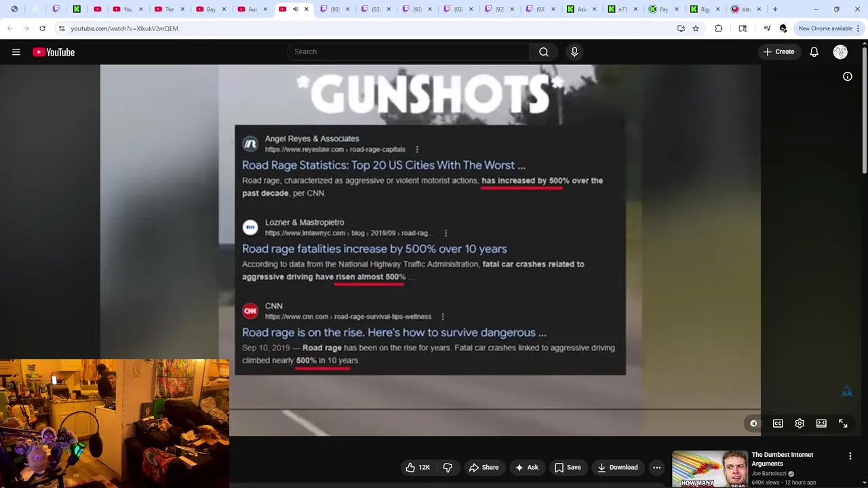Click the YouTube search field
This screenshot has height=488, width=868.
tap(408, 52)
